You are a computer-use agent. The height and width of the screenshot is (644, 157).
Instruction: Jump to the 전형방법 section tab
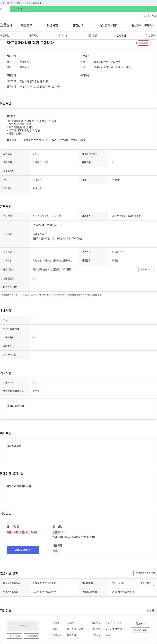click(121, 35)
